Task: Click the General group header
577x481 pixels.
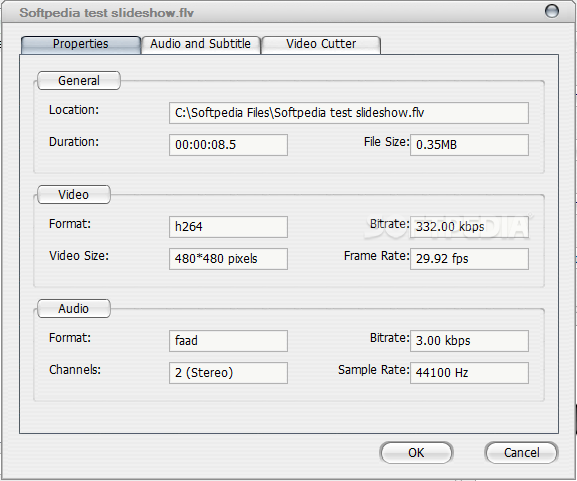Action: [x=79, y=81]
